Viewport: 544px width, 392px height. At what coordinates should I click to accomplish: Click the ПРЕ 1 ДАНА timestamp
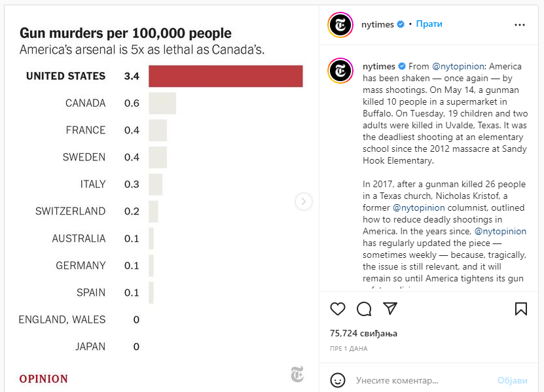(x=348, y=349)
